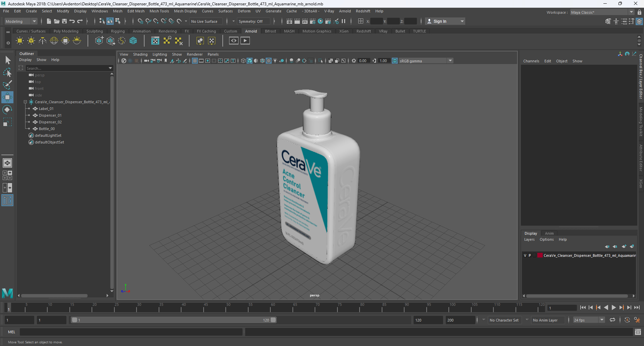Create an Arnold mesh light
Screen dimensions: 644x346
click(31, 41)
